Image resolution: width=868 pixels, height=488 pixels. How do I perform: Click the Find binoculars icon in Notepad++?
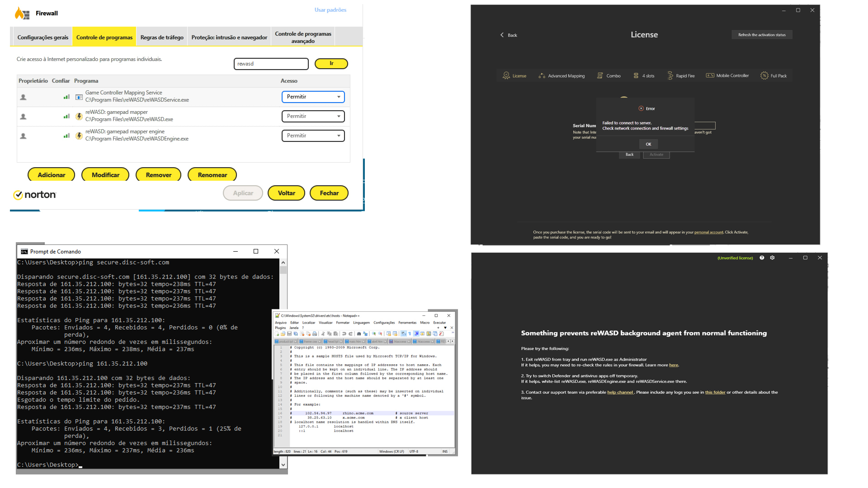[x=359, y=334]
